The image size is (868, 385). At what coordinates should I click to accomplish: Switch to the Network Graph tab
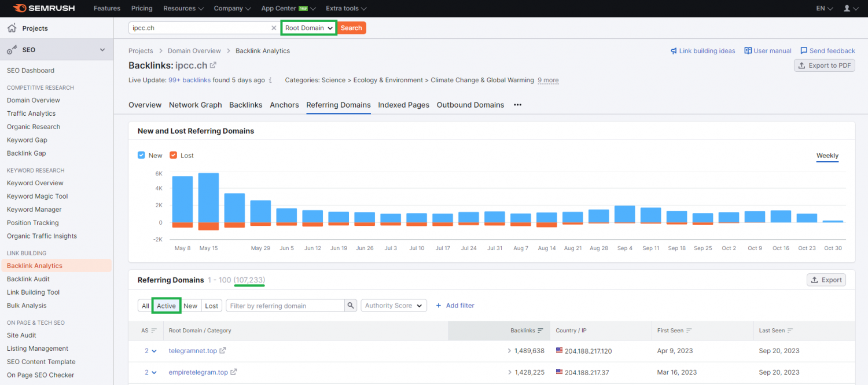(195, 105)
